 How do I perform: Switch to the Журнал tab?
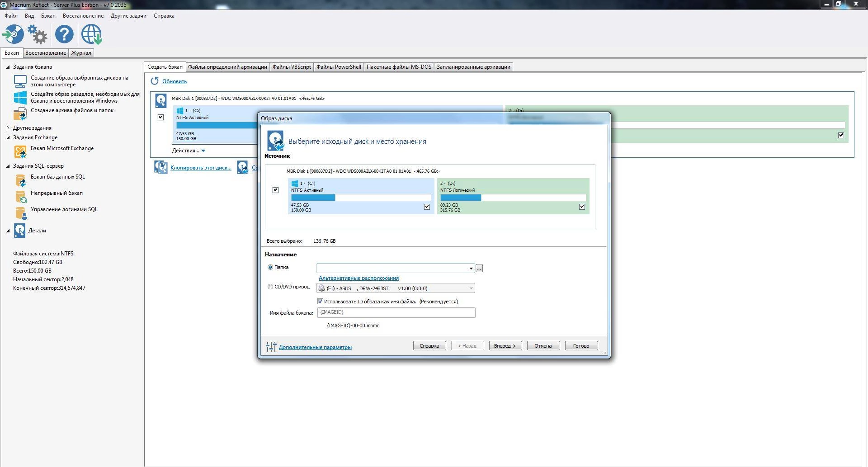tap(81, 53)
